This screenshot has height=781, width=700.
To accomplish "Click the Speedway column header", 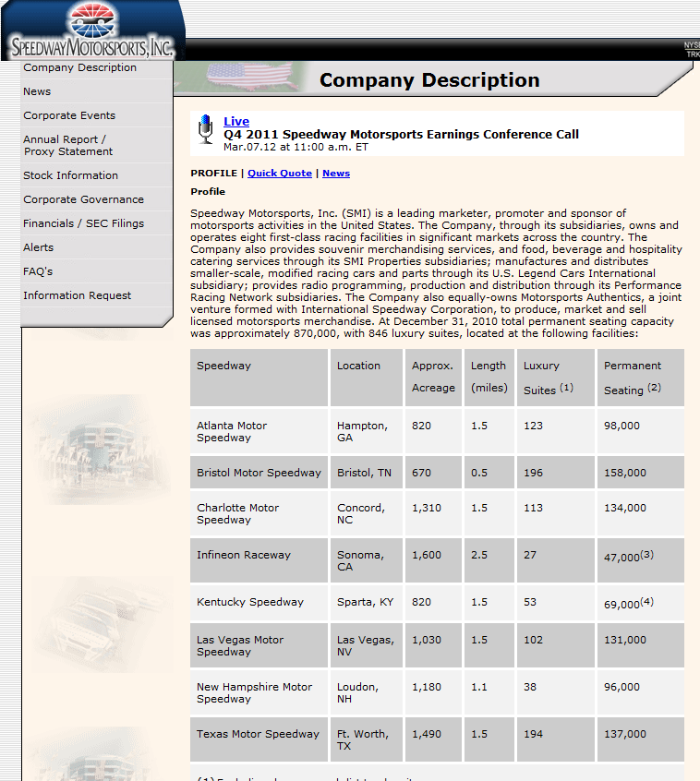I will (259, 377).
